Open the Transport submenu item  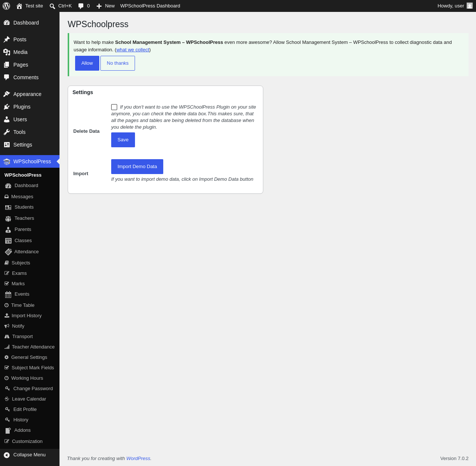[x=30, y=336]
